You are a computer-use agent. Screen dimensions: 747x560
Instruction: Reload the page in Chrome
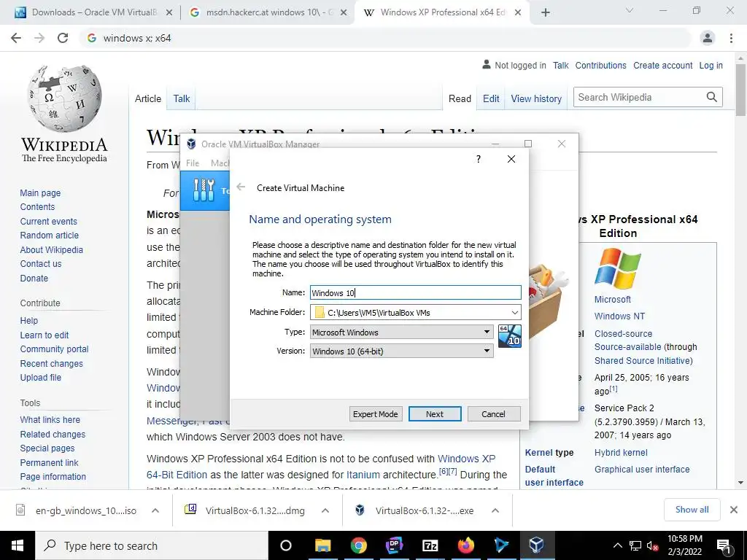tap(63, 38)
